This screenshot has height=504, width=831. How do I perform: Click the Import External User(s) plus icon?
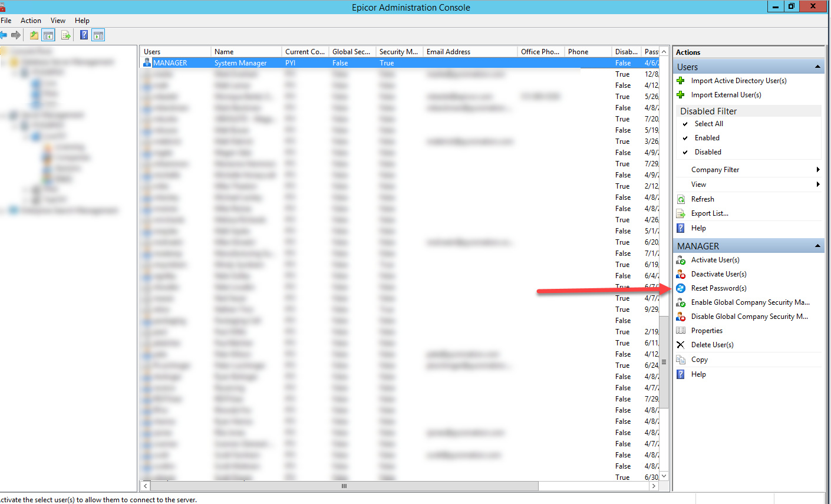[681, 95]
